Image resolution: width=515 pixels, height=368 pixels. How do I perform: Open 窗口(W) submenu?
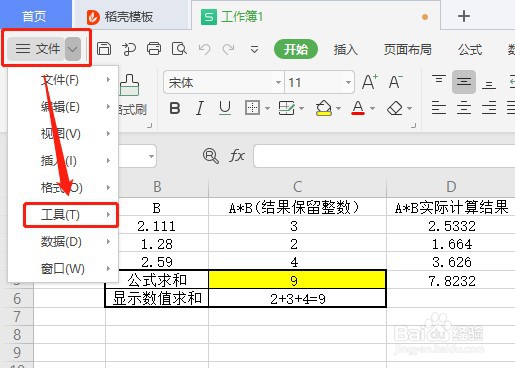[63, 269]
